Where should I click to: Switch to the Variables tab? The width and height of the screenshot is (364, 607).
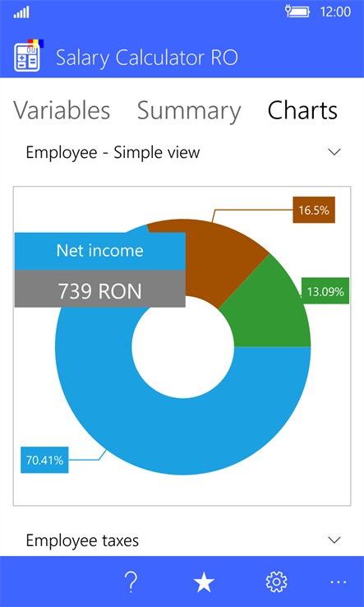(62, 110)
